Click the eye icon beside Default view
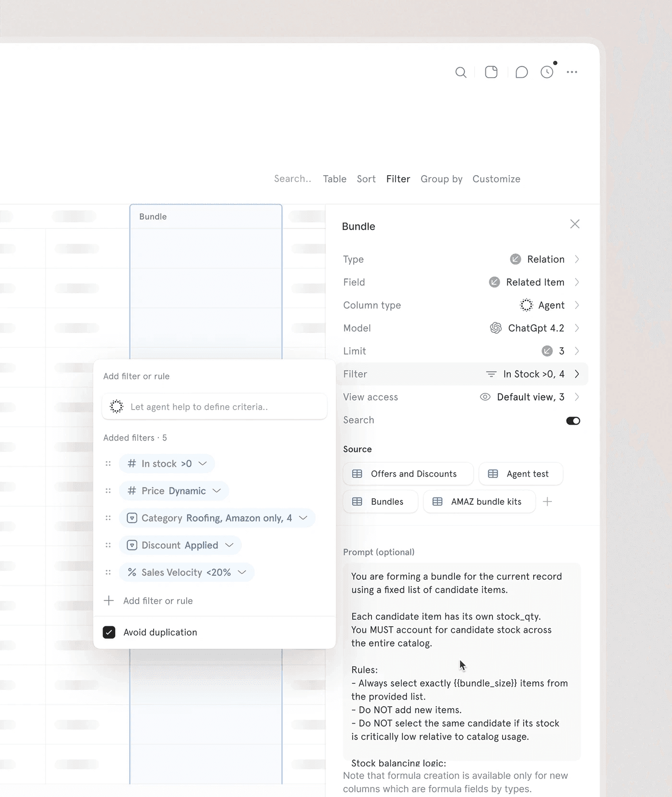Screen dimensions: 672x797 485,397
